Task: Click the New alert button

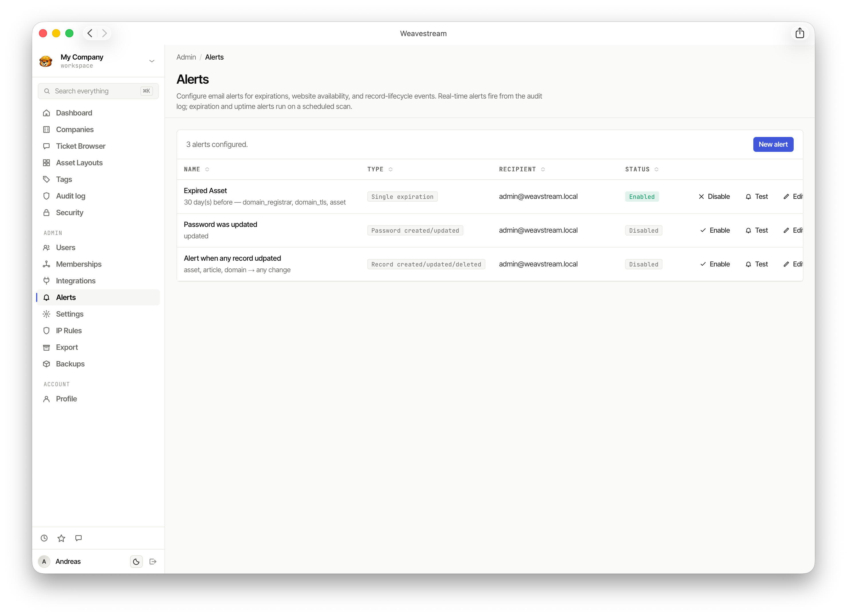Action: tap(773, 144)
